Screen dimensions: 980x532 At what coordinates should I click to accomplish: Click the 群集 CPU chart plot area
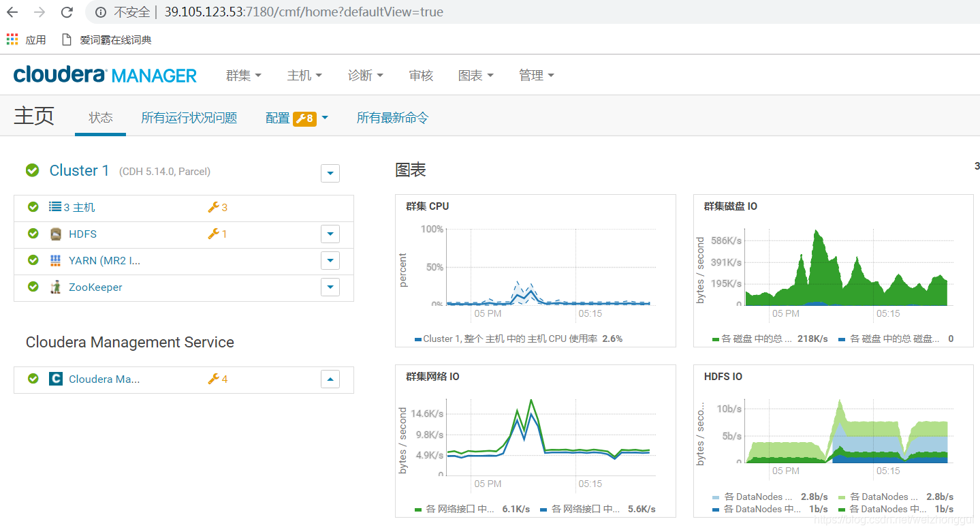click(x=551, y=267)
